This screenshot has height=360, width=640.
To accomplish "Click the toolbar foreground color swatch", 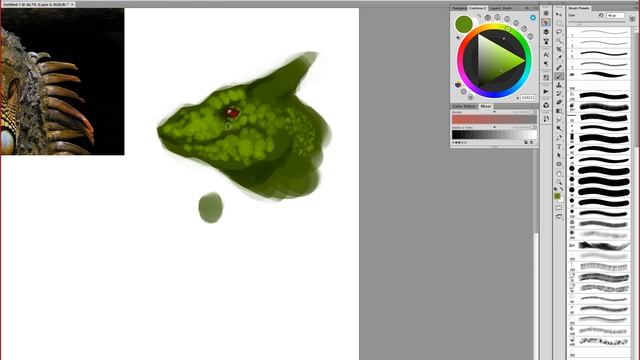I will tap(558, 196).
